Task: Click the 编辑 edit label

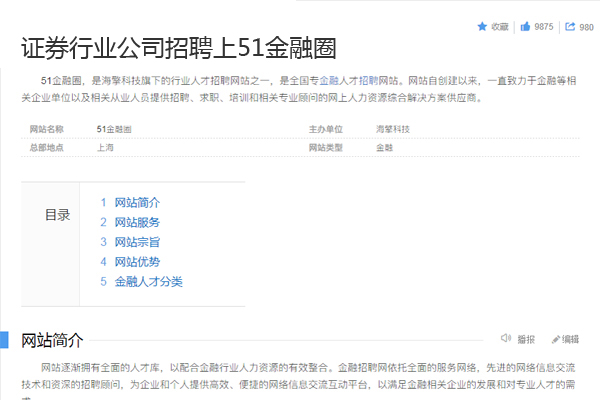Action: pyautogui.click(x=570, y=339)
